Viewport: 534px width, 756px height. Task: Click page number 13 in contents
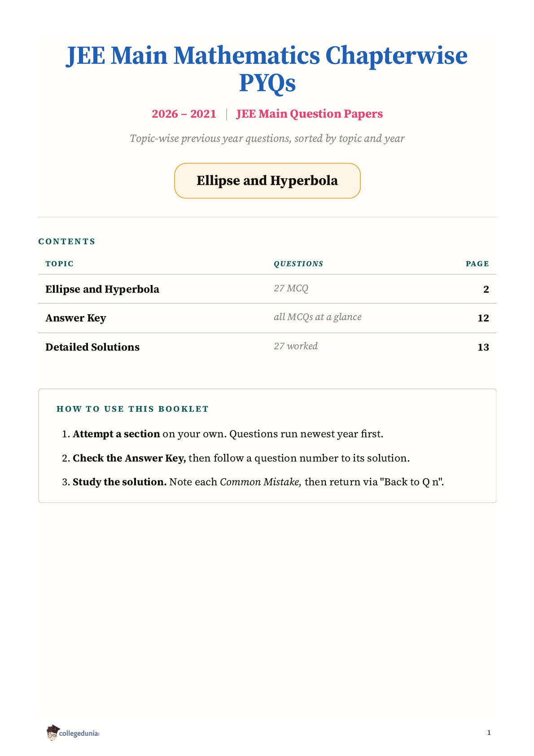483,347
